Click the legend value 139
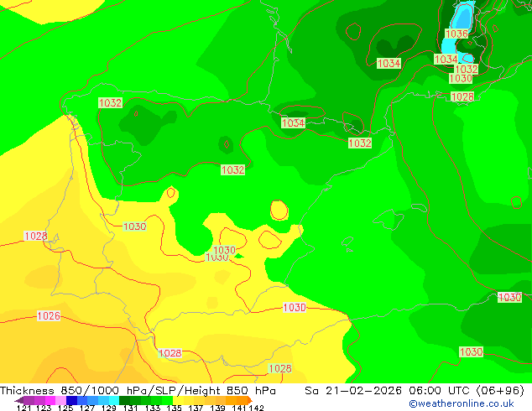This screenshot has width=532, height=411. click(217, 408)
